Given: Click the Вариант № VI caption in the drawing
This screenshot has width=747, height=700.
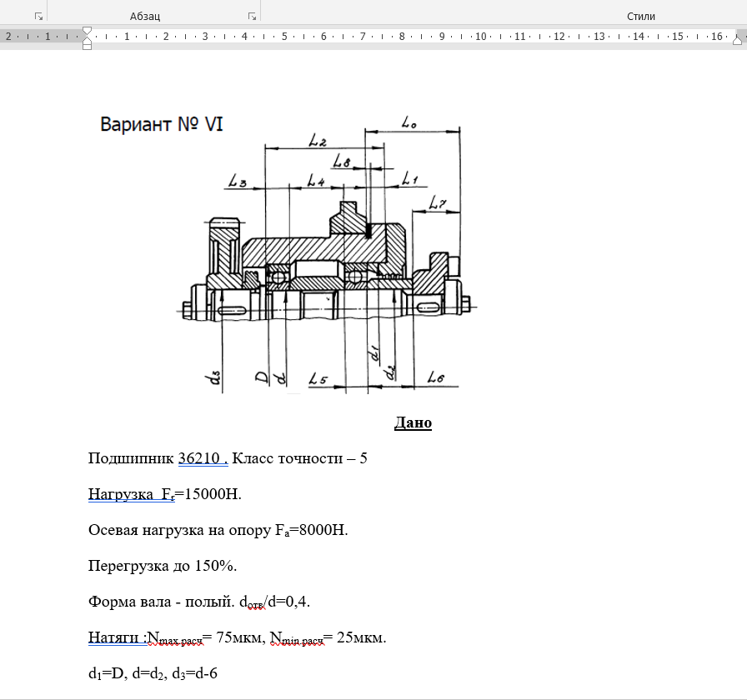Looking at the screenshot, I should click(x=162, y=125).
